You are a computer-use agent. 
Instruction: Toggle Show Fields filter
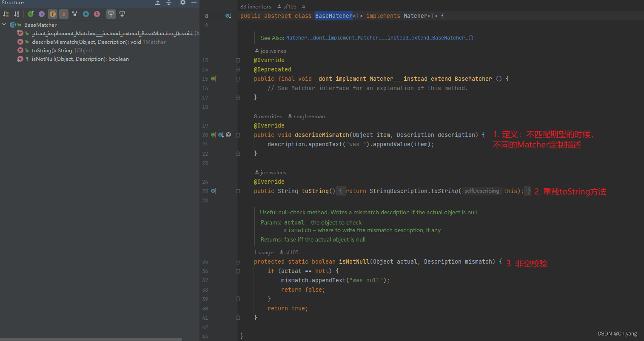point(53,14)
